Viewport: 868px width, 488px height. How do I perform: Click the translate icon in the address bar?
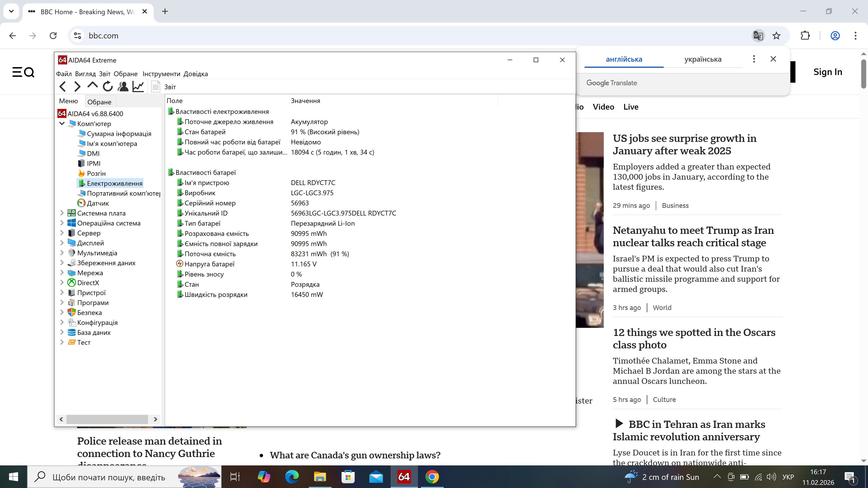coord(758,35)
